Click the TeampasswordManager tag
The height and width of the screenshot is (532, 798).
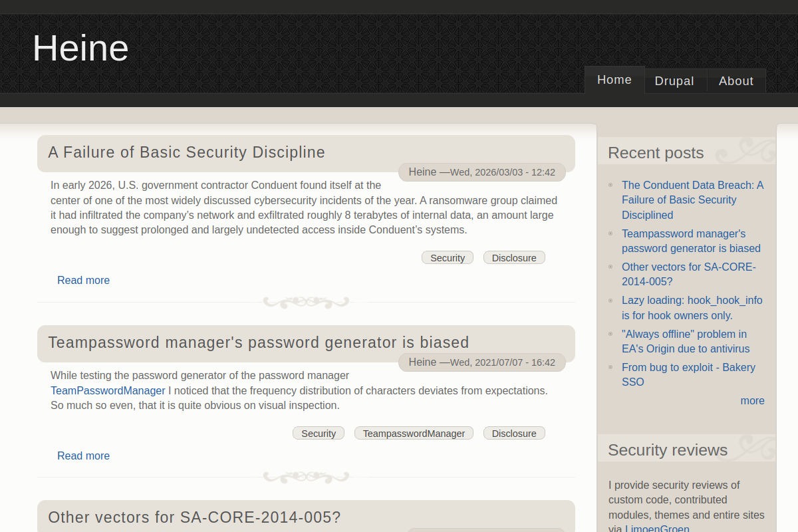(x=414, y=434)
